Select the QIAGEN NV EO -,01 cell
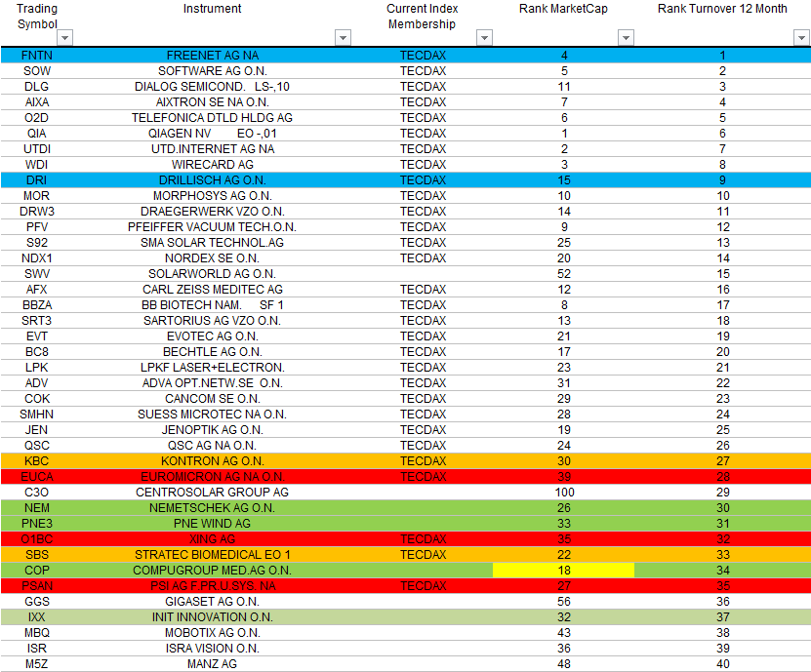Image resolution: width=811 pixels, height=672 pixels. coord(213,134)
